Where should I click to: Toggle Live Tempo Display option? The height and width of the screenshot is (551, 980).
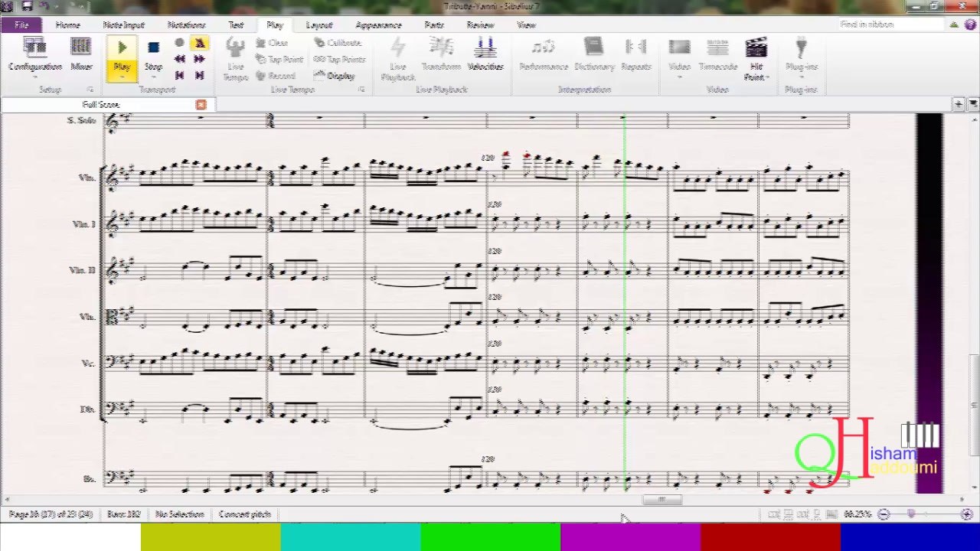pyautogui.click(x=335, y=76)
